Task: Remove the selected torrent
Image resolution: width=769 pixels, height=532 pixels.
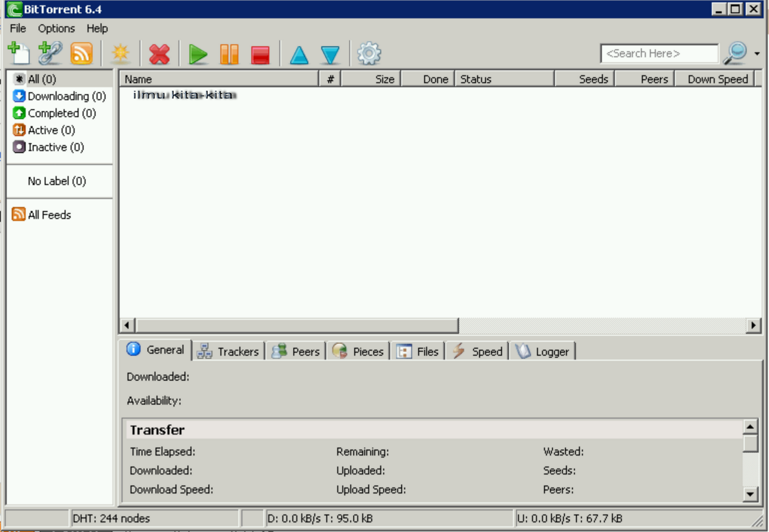Action: (159, 53)
